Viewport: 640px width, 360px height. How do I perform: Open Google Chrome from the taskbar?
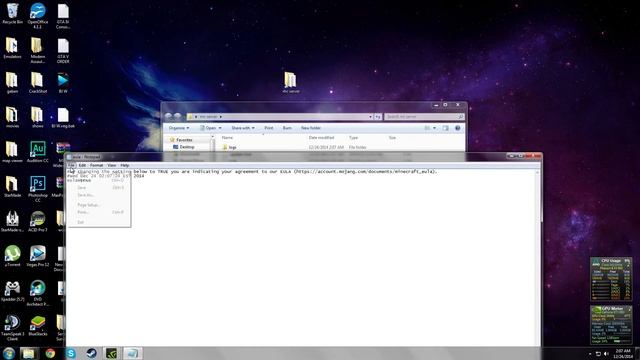click(x=50, y=353)
